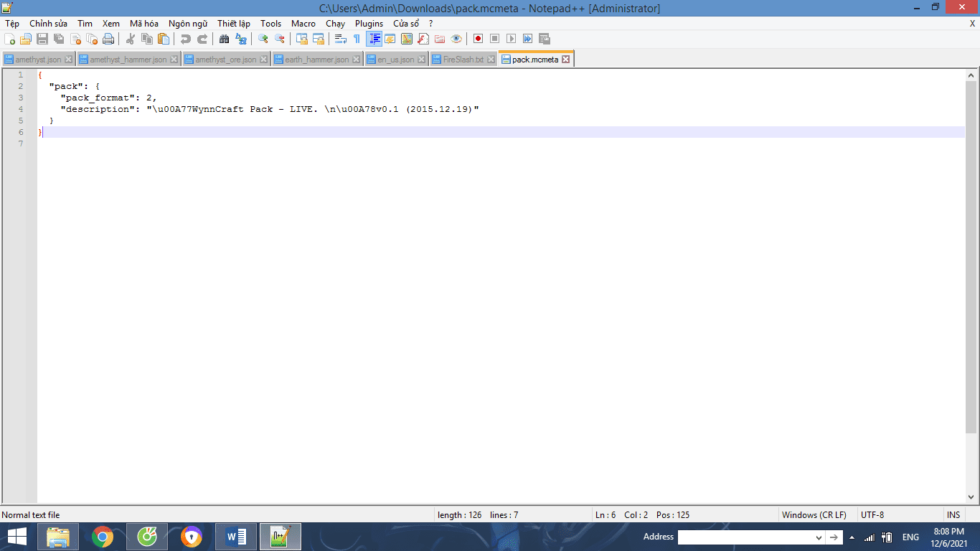The width and height of the screenshot is (980, 551).
Task: Toggle file monitoring eye icon
Action: 456,39
